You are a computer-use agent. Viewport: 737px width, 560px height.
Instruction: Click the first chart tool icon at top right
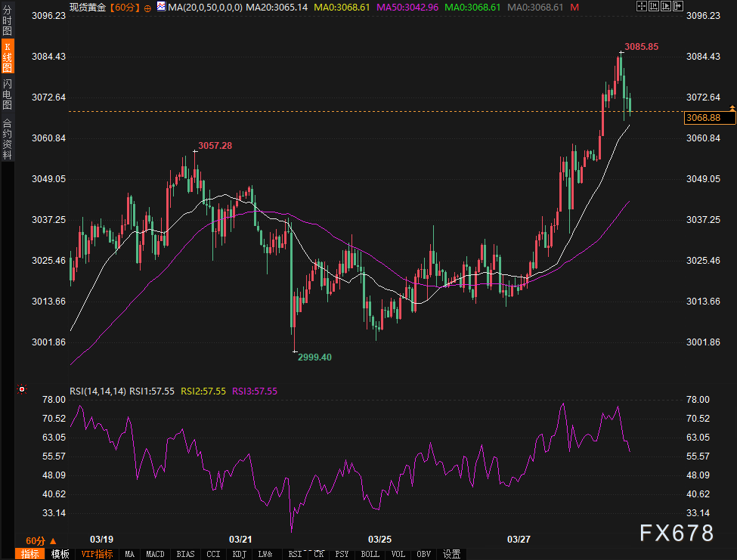(642, 6)
